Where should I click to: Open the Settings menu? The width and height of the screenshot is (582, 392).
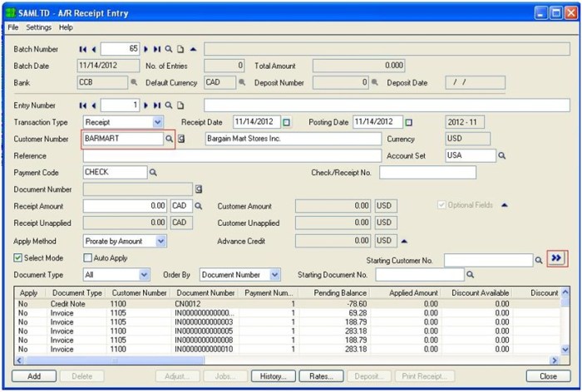tap(38, 27)
